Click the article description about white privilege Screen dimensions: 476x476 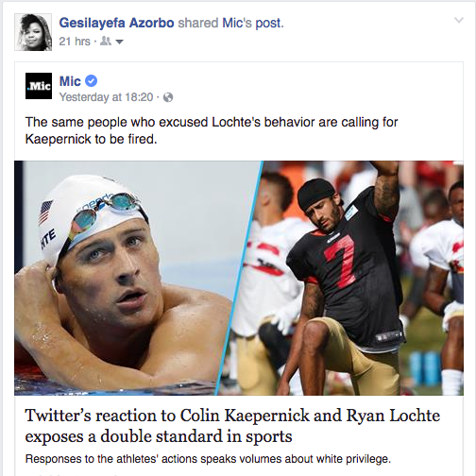208,459
